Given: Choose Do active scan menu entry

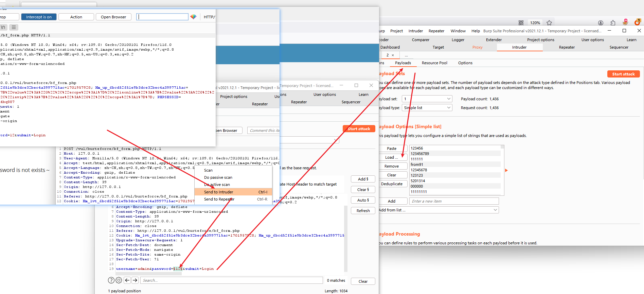Looking at the screenshot, I should pyautogui.click(x=233, y=185).
